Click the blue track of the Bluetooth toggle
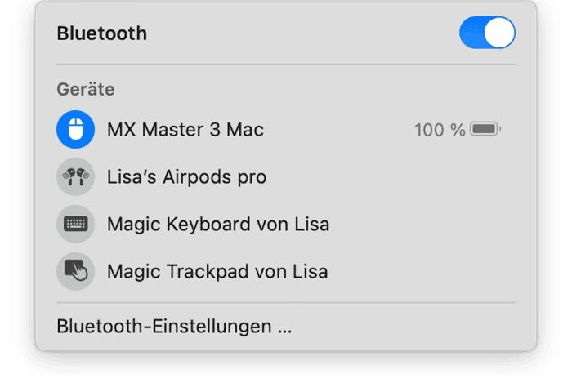Image resolution: width=572 pixels, height=392 pixels. [x=471, y=33]
